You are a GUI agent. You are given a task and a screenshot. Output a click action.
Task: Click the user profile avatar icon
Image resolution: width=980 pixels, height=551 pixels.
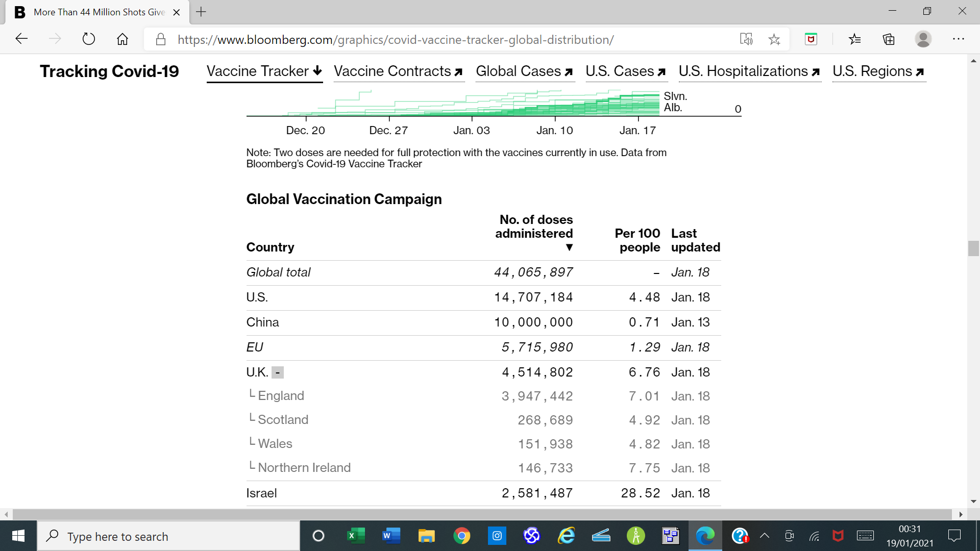(x=923, y=39)
